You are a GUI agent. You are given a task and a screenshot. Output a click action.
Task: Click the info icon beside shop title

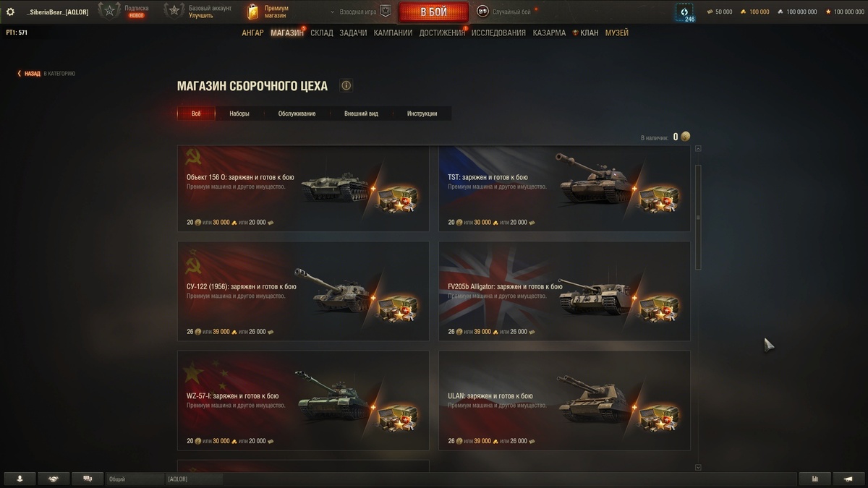click(x=346, y=85)
